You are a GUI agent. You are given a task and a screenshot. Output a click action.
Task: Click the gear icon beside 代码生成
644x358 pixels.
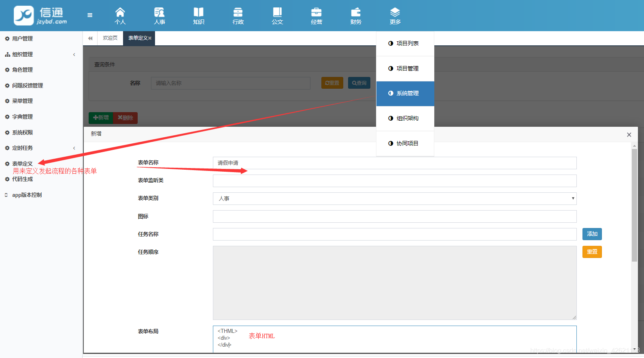coord(7,179)
